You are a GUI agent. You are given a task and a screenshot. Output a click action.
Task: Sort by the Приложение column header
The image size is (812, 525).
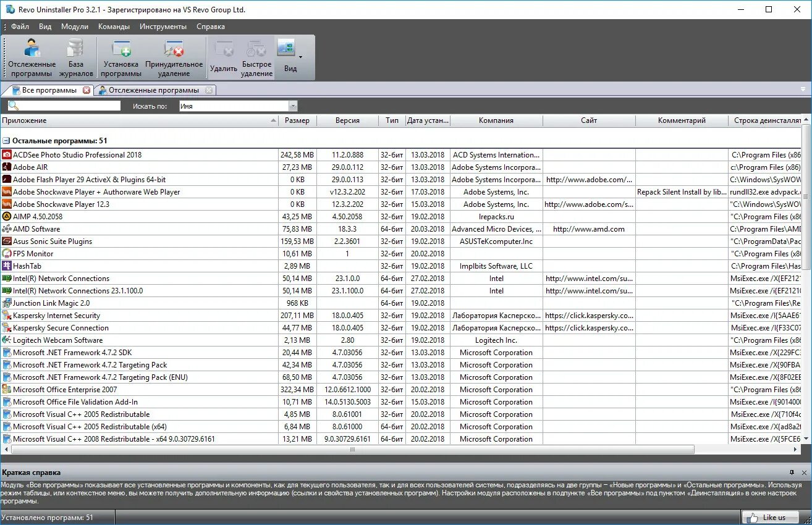tap(139, 120)
